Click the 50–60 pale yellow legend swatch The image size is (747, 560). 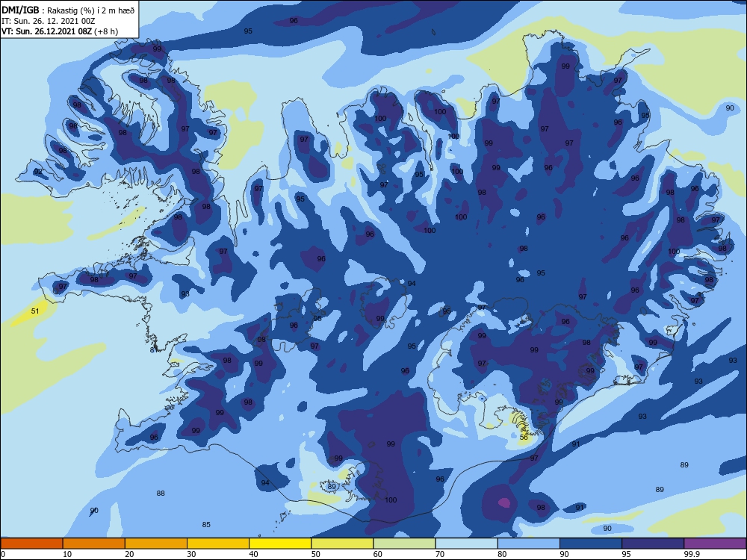pos(342,544)
